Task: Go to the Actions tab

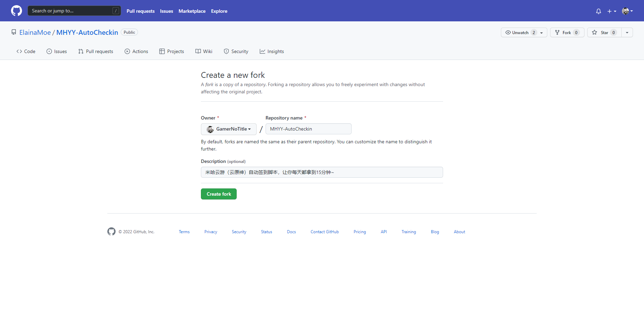Action: 136,51
